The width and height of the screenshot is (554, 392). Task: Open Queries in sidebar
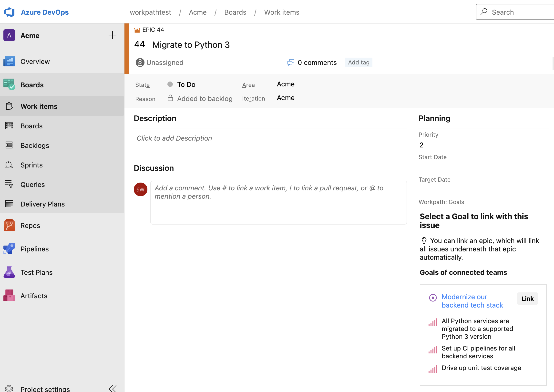pyautogui.click(x=62, y=184)
